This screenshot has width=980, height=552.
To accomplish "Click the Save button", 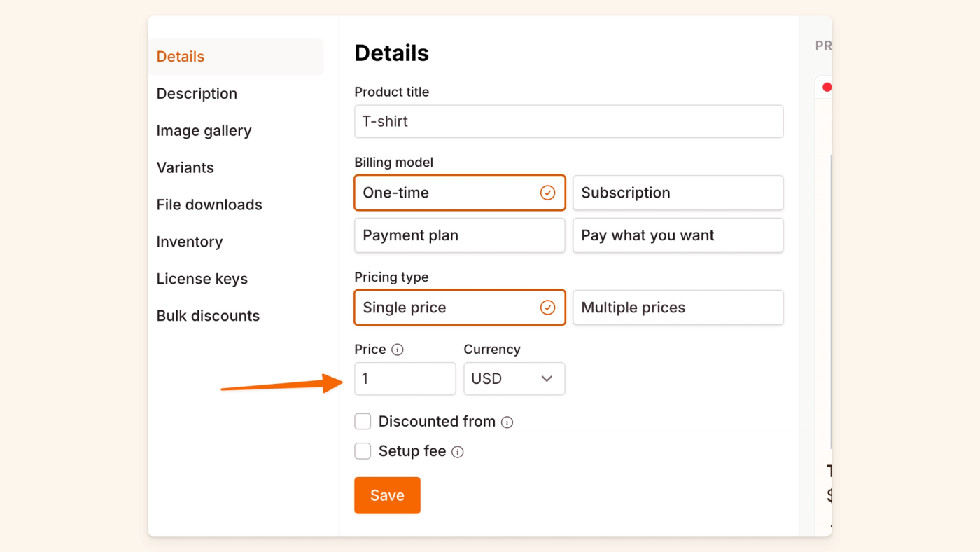I will click(x=387, y=495).
